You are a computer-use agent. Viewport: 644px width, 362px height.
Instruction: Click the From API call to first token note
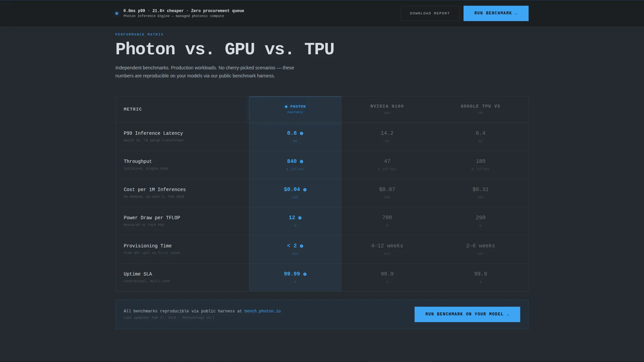click(x=152, y=253)
